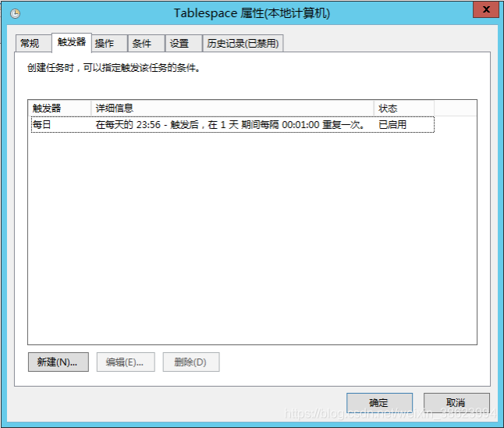Switch to the 常规 tab
Viewport: 504px width, 428px height.
30,44
